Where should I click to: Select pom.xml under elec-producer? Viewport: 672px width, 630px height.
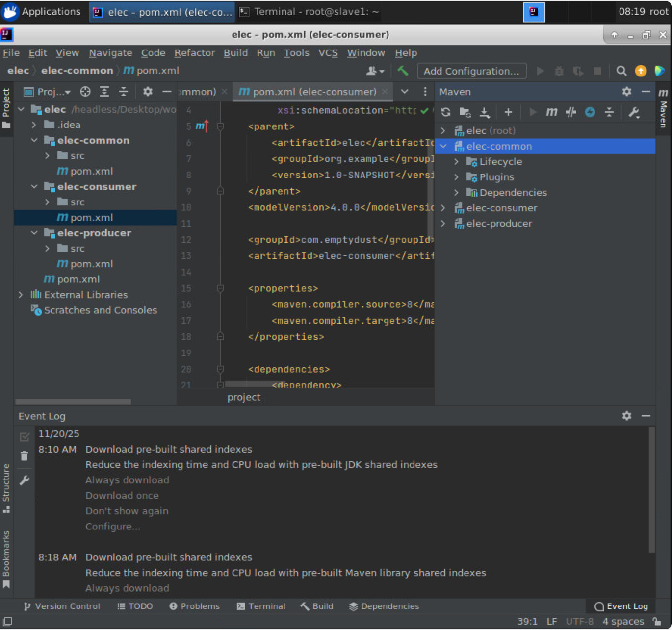click(x=91, y=264)
